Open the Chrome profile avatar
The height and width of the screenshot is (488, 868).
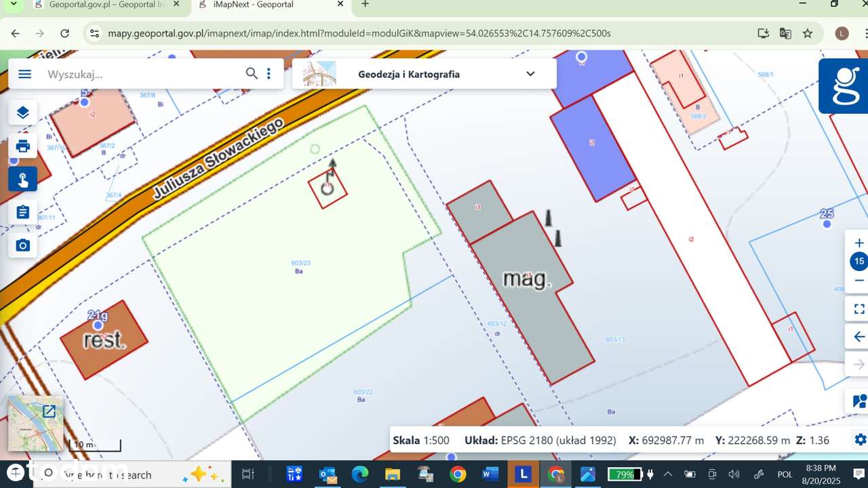[842, 33]
